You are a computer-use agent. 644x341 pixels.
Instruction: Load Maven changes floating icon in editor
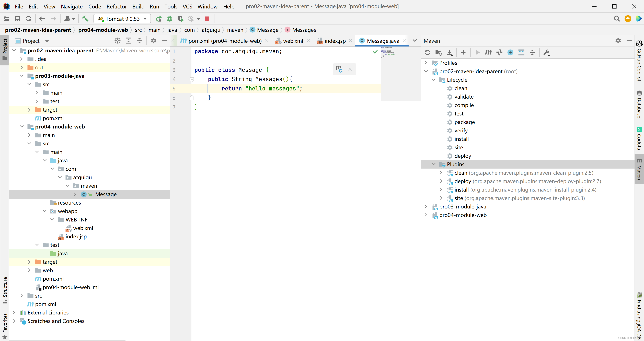click(339, 69)
